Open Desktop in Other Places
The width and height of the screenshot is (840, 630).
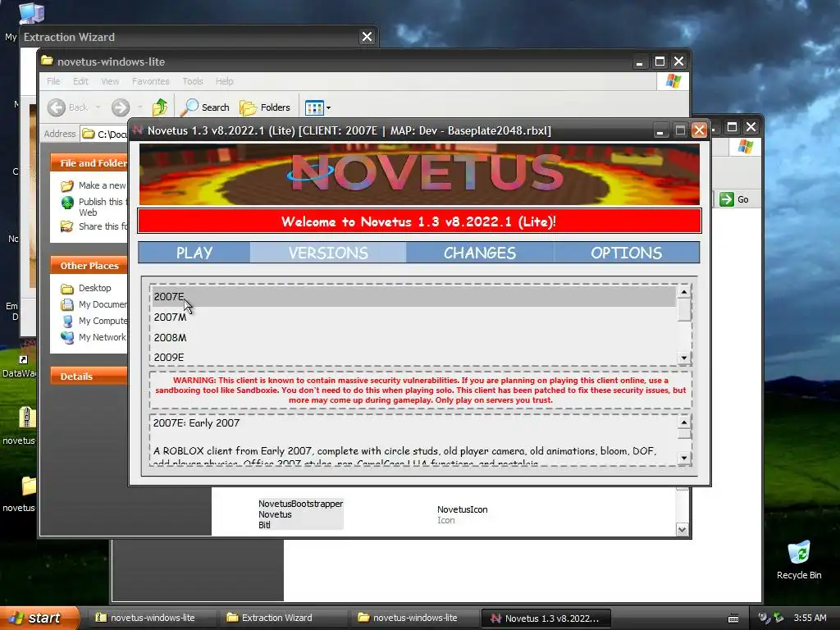[x=86, y=288]
